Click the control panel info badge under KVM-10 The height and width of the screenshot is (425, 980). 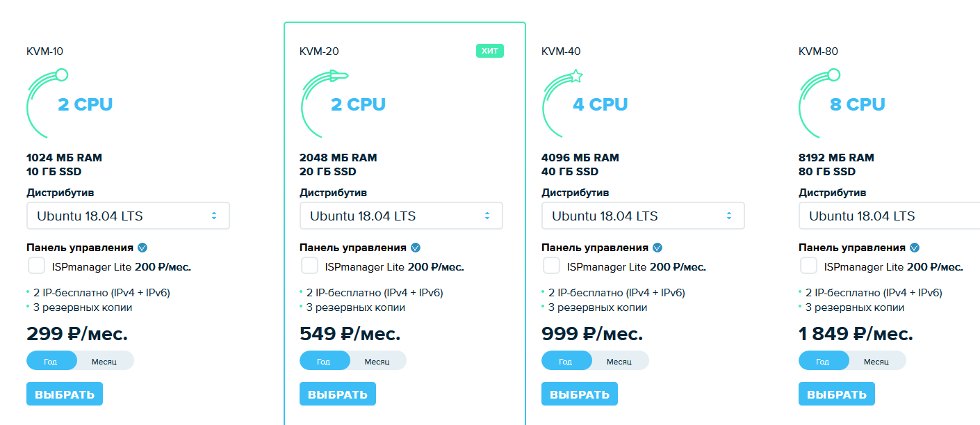tap(142, 247)
